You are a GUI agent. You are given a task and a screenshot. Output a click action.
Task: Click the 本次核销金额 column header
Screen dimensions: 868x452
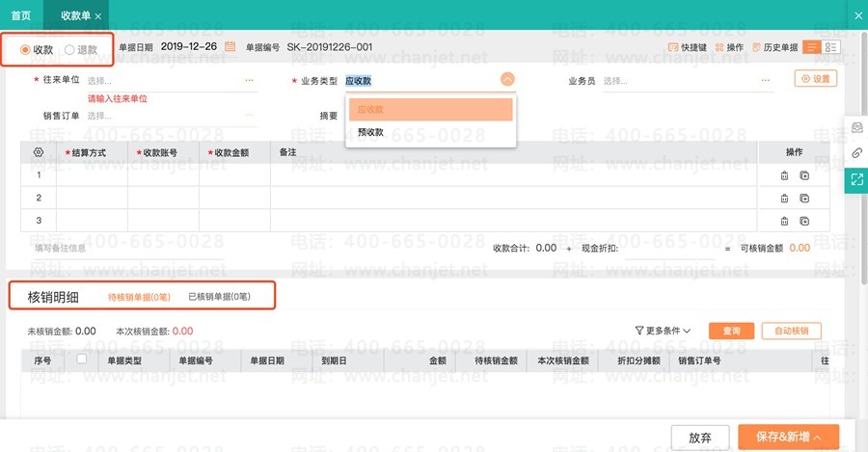point(563,360)
